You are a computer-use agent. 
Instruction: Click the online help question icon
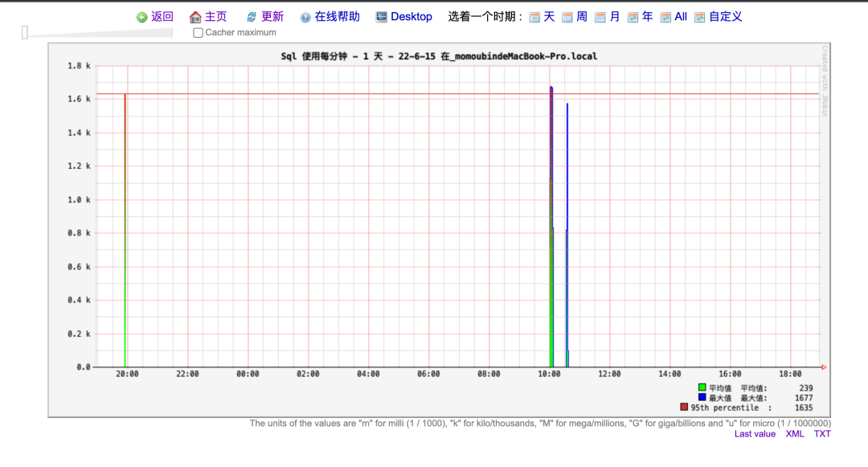(x=305, y=17)
